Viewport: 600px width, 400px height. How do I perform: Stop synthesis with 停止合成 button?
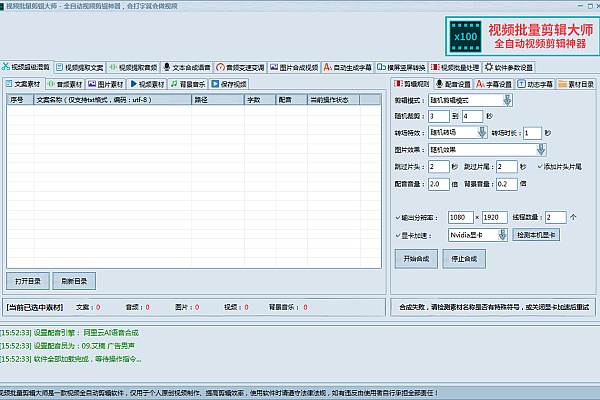(464, 259)
